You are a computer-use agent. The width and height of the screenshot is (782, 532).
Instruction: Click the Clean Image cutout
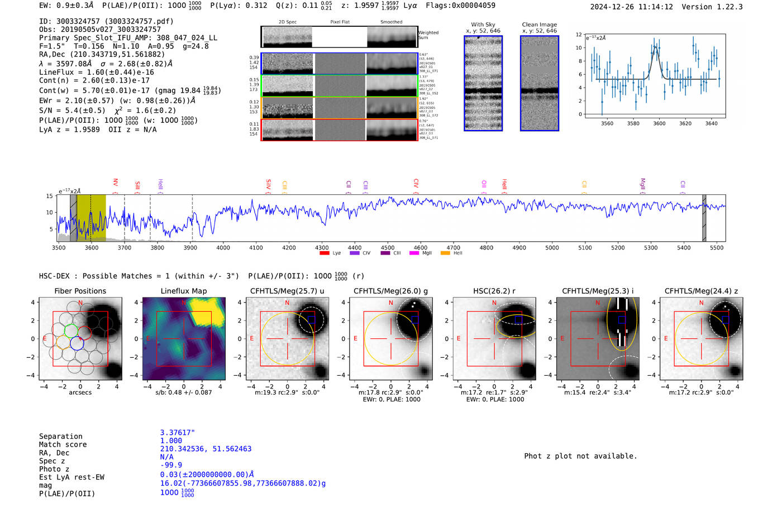(540, 83)
